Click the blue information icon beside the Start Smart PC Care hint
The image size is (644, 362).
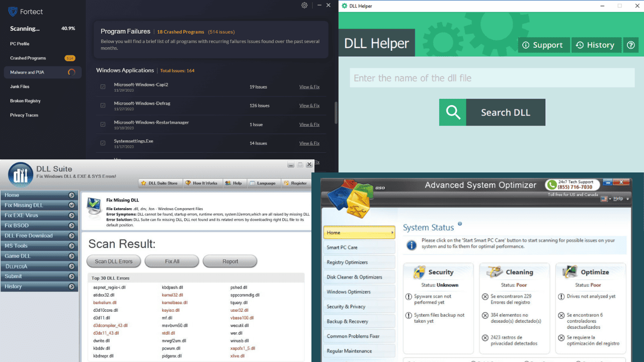point(412,245)
